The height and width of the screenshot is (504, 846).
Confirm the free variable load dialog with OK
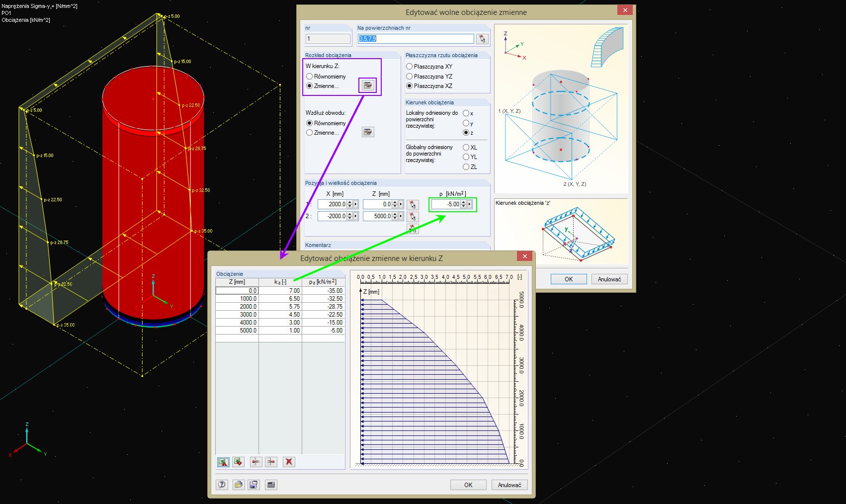569,279
